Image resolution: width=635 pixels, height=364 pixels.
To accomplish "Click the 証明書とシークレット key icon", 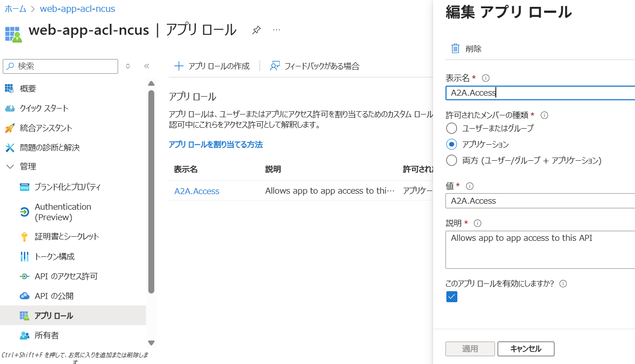I will tap(25, 237).
